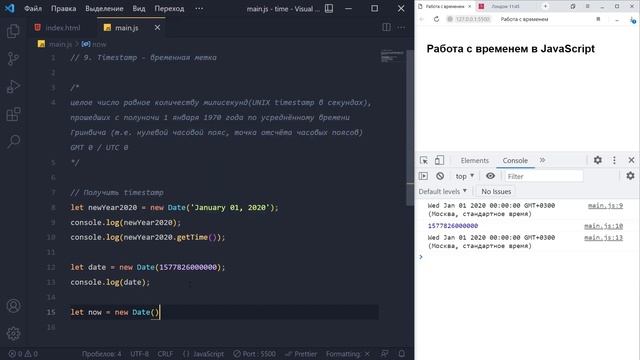Clear the console
Viewport: 640px width, 360px height.
(x=440, y=176)
